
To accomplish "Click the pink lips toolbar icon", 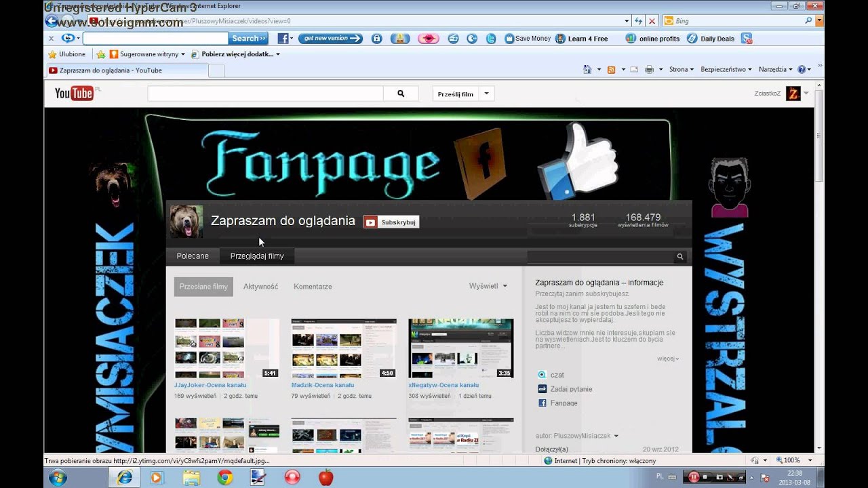I will 428,39.
